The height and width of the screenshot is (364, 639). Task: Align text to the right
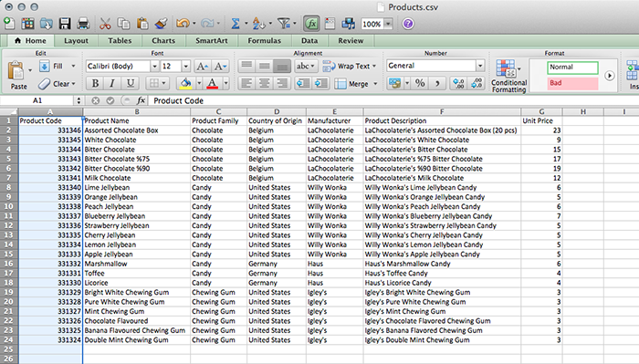[282, 83]
